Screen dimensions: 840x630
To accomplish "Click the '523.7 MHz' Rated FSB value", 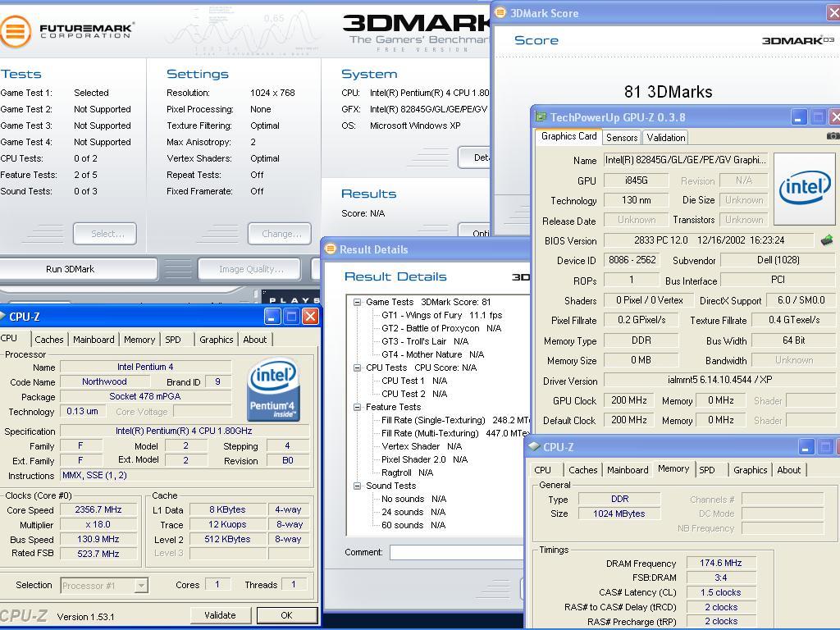I will pyautogui.click(x=98, y=554).
